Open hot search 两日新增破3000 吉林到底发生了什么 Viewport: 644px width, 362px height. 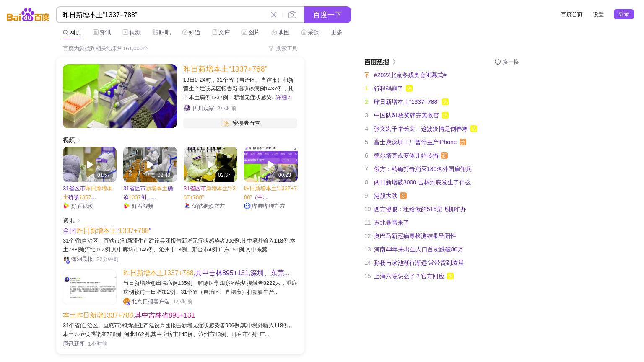pos(422,182)
